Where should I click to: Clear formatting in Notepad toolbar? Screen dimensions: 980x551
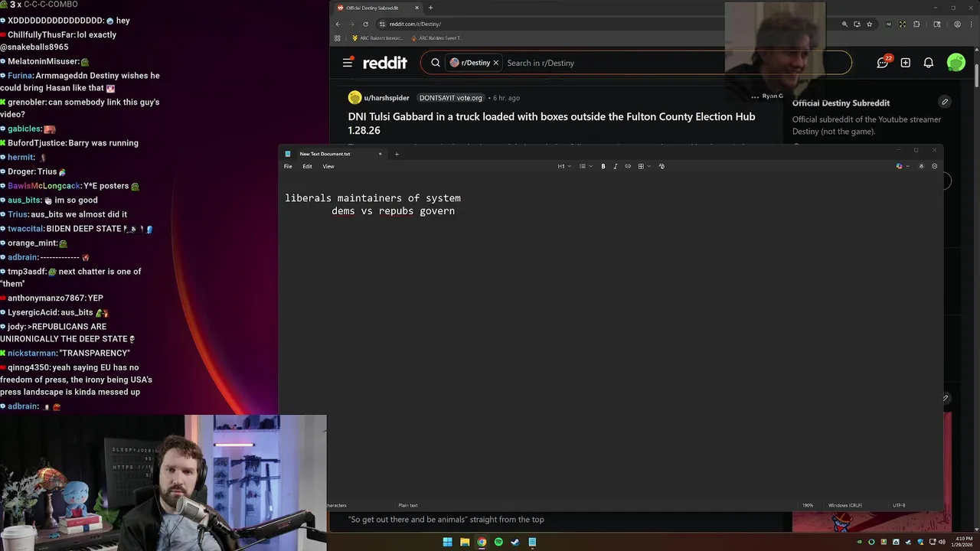coord(661,166)
